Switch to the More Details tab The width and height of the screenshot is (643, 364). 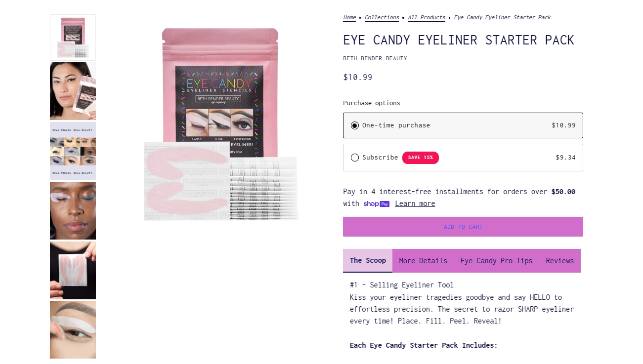point(423,261)
